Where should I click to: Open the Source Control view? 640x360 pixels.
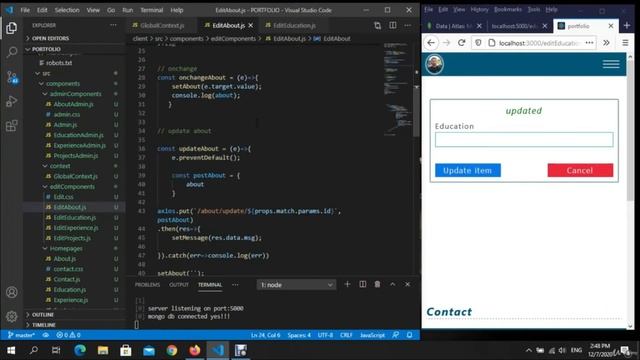(x=11, y=77)
